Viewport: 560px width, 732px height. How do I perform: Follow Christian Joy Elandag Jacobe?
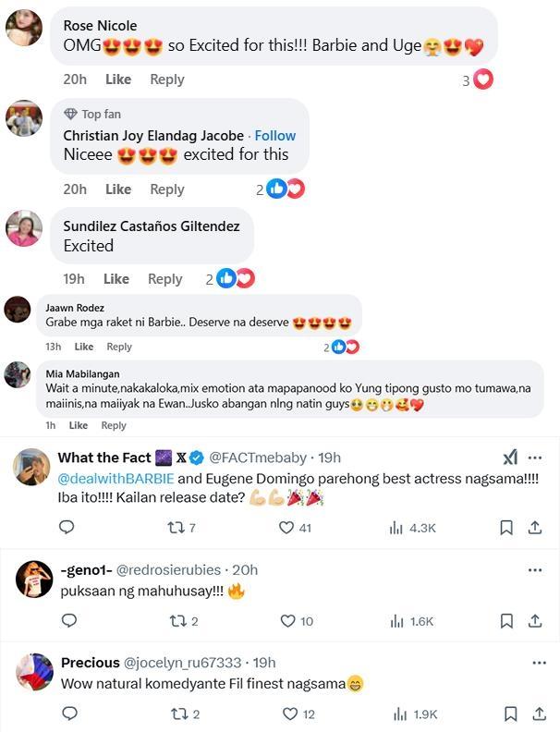click(275, 135)
